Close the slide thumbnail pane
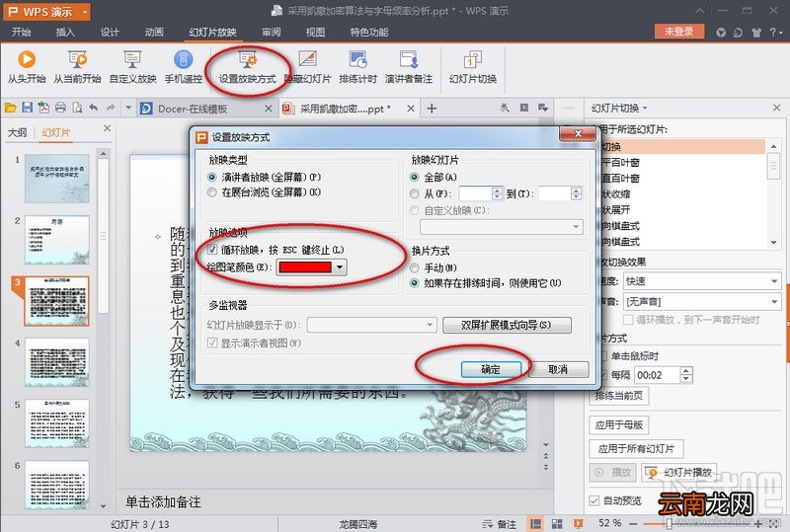The image size is (790, 532). point(107,128)
